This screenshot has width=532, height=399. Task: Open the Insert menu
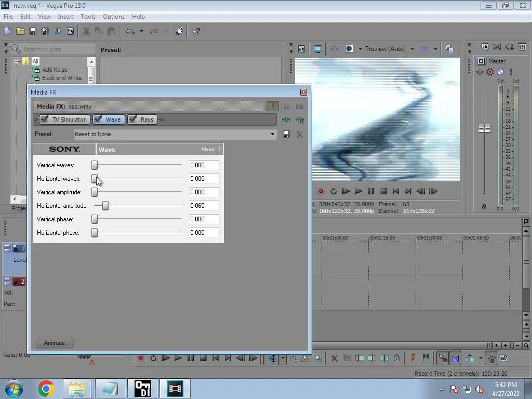65,16
